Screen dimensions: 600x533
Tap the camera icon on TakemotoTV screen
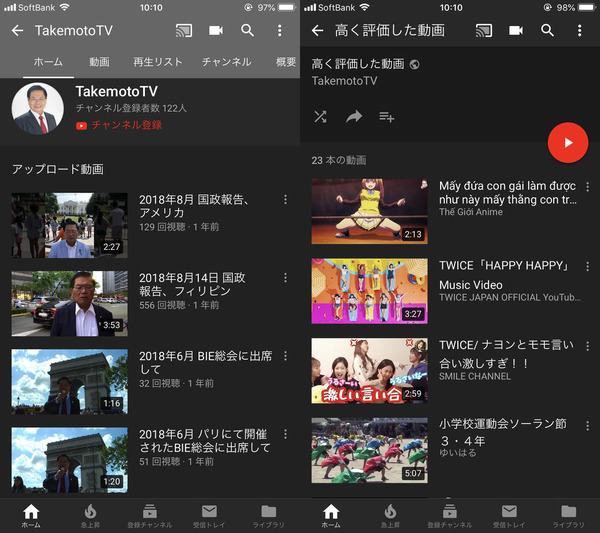point(216,31)
